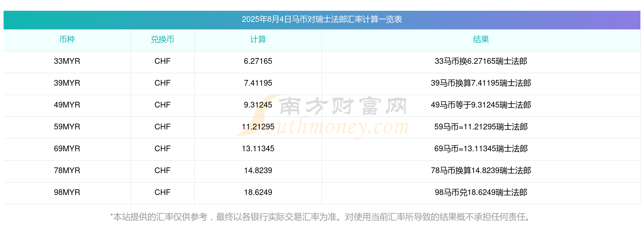Click the result 98马币兑18.6249瑞士法郎

click(x=481, y=192)
